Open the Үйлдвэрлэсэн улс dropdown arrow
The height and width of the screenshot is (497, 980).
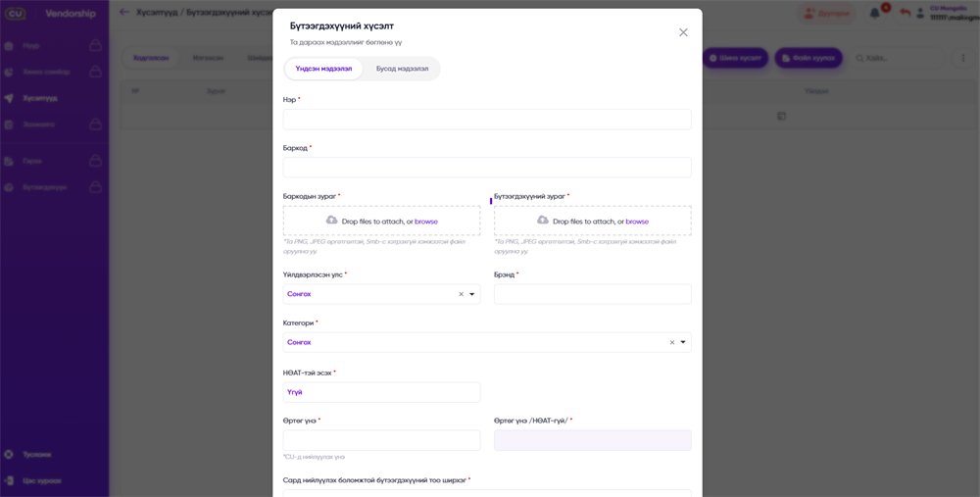(x=472, y=294)
